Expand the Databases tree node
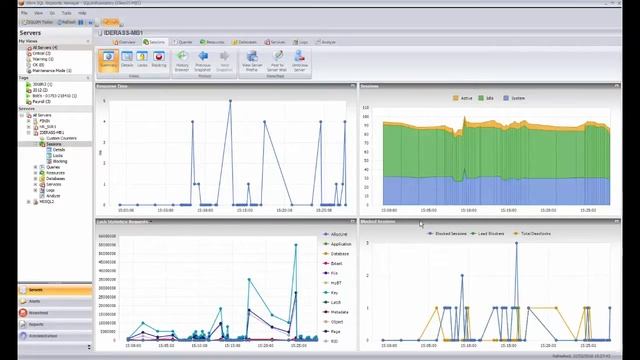 pos(36,179)
